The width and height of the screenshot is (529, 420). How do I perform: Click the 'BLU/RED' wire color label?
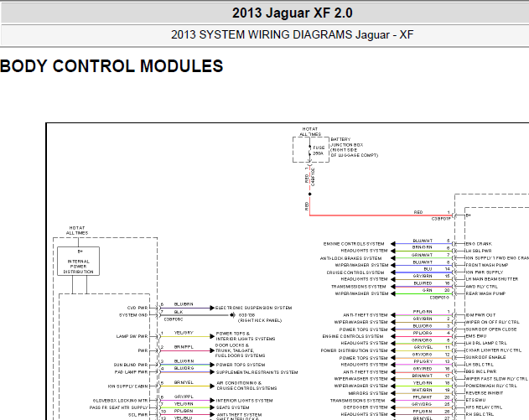pos(423,283)
